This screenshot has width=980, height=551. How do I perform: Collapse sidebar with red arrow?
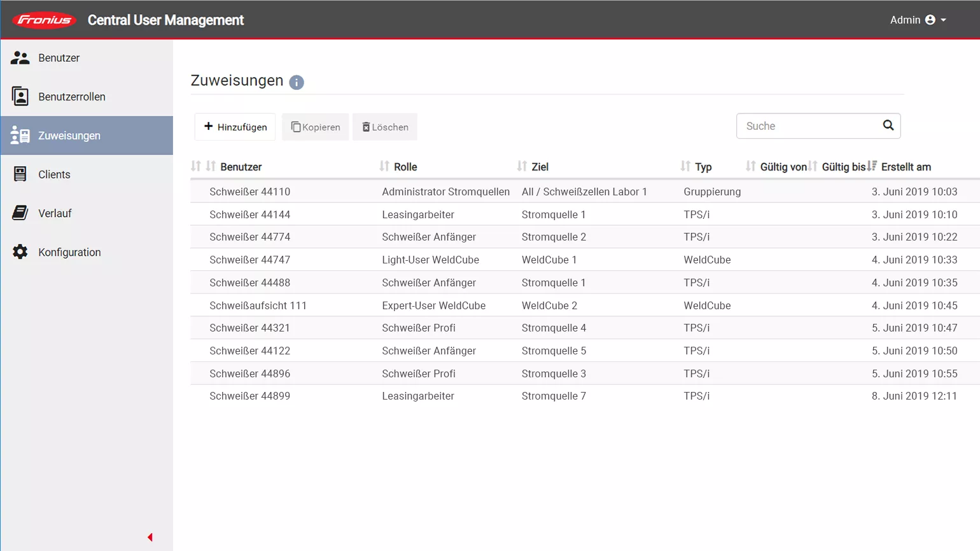pyautogui.click(x=150, y=538)
